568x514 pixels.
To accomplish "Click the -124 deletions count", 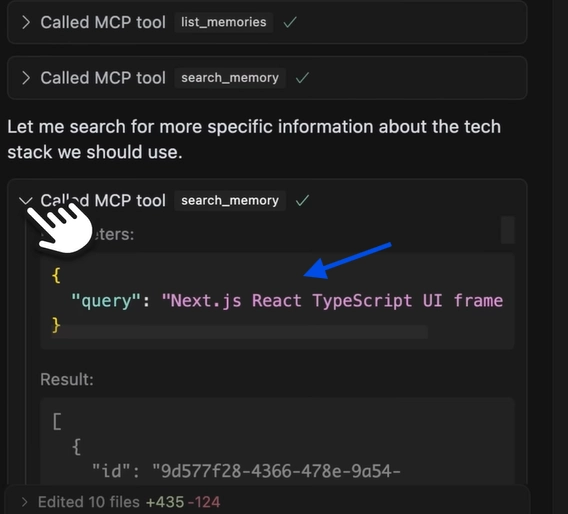I will click(x=204, y=502).
